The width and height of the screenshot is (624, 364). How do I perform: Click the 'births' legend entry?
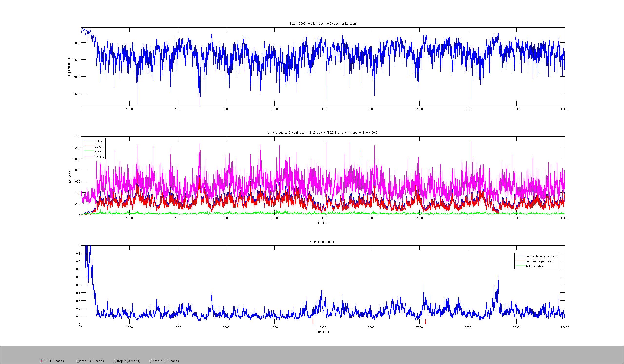[98, 141]
